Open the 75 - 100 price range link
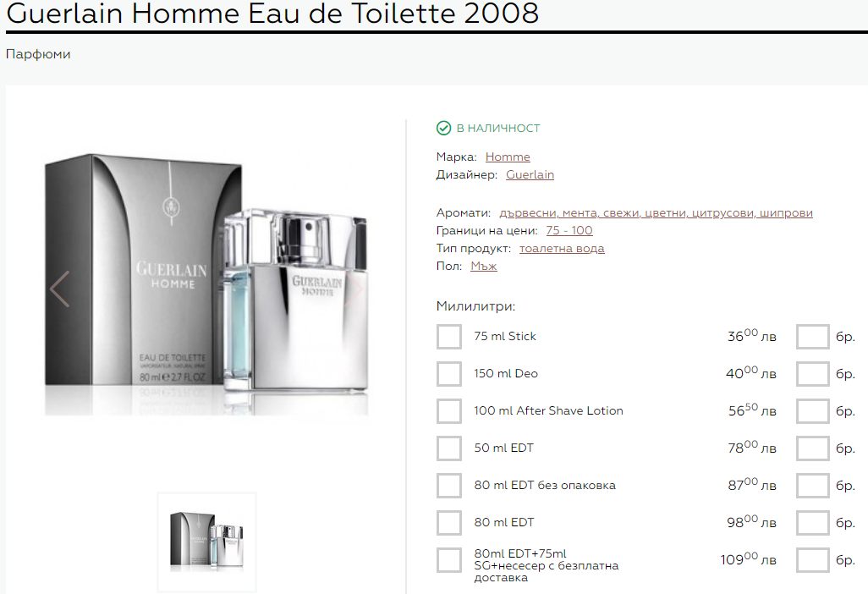 569,231
